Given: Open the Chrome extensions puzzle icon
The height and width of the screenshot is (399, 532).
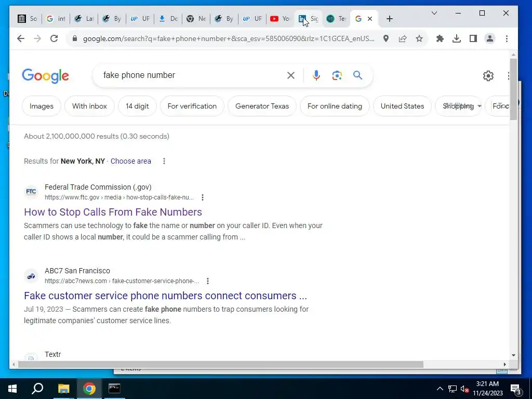Looking at the screenshot, I should [x=440, y=38].
